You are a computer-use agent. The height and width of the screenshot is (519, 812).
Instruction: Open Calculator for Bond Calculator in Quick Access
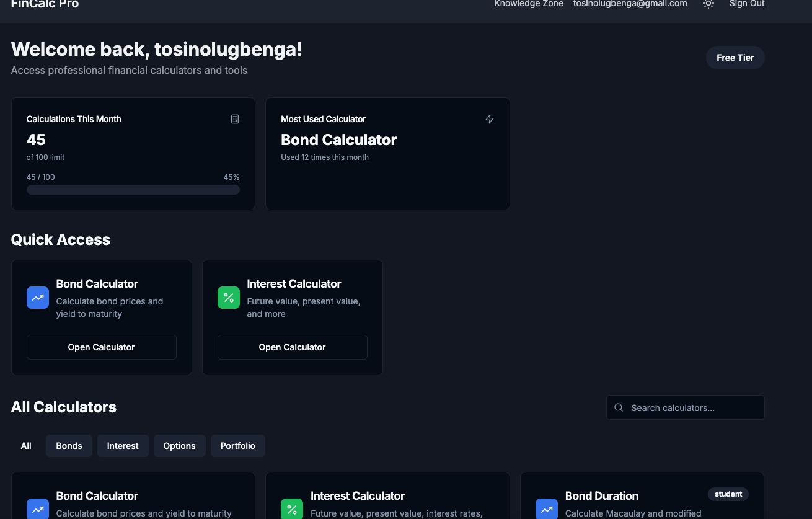[x=102, y=347]
